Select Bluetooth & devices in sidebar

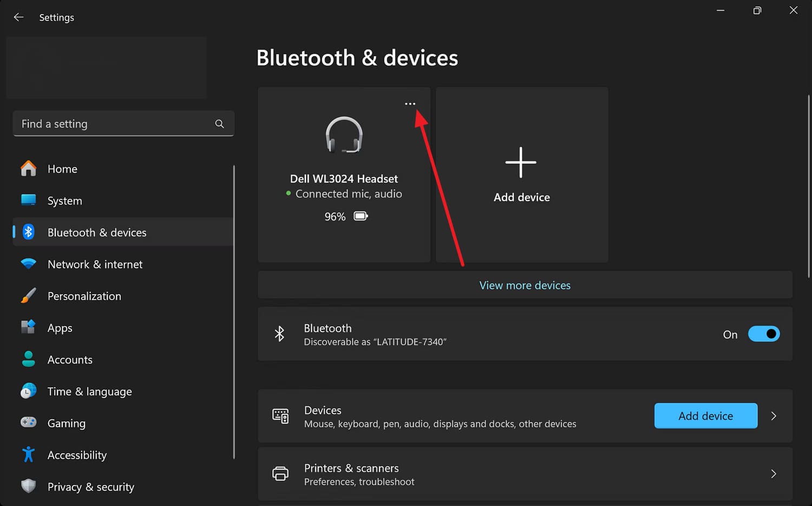click(x=123, y=232)
